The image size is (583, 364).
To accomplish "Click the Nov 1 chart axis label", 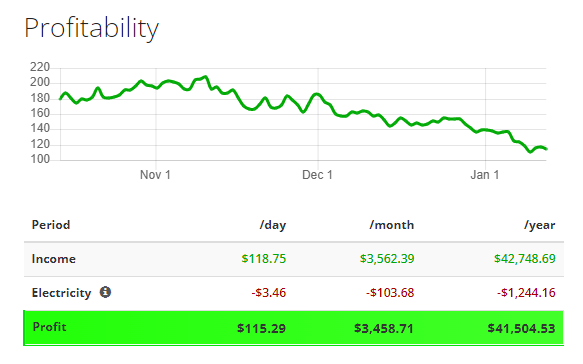I will coord(155,175).
